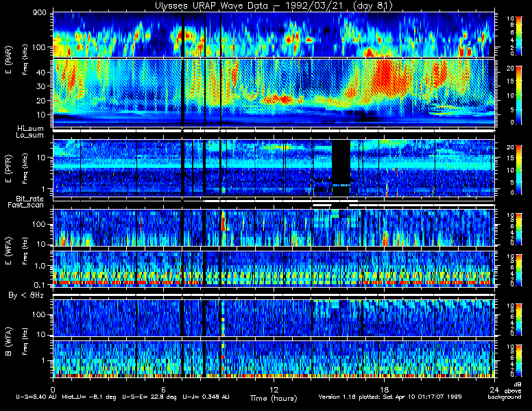Click the 'Bit_rate' status row label
Screen dimensions: 532x411
tap(30, 199)
